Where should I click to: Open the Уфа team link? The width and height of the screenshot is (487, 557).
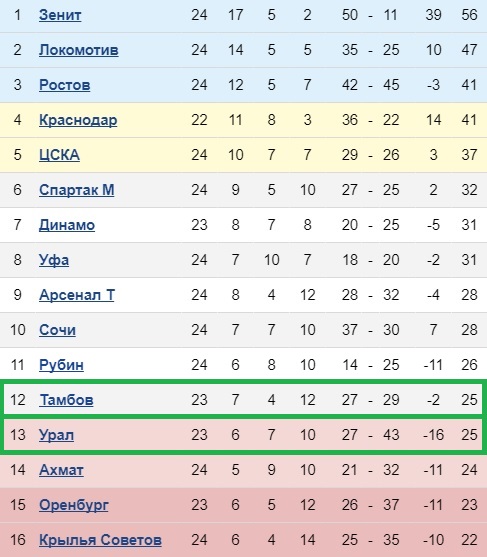(x=54, y=260)
